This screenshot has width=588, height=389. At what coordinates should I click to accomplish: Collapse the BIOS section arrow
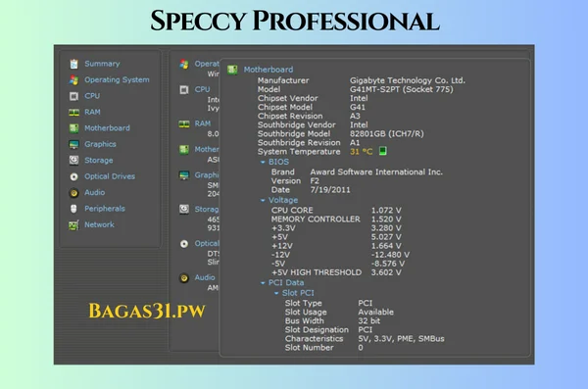click(263, 162)
